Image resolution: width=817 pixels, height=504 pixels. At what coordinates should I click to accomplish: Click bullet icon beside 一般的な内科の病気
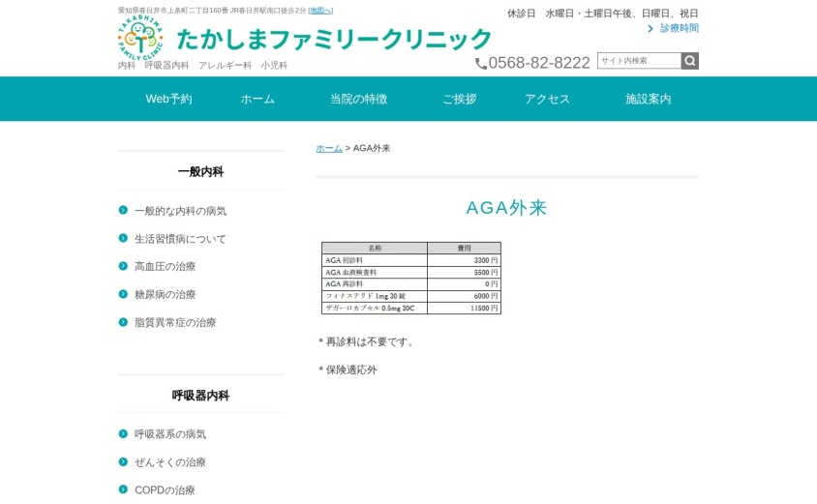tap(123, 210)
